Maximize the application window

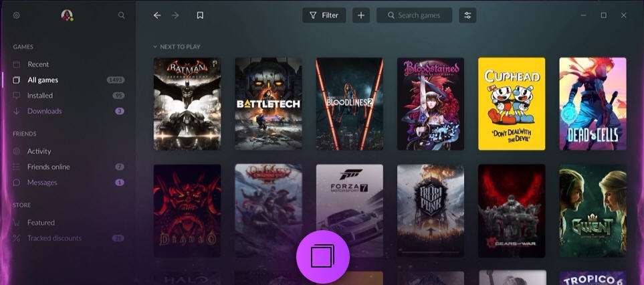pos(603,15)
